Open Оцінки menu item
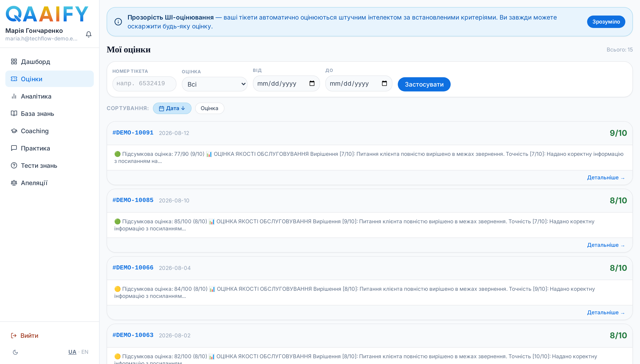This screenshot has height=364, width=640. pos(50,79)
